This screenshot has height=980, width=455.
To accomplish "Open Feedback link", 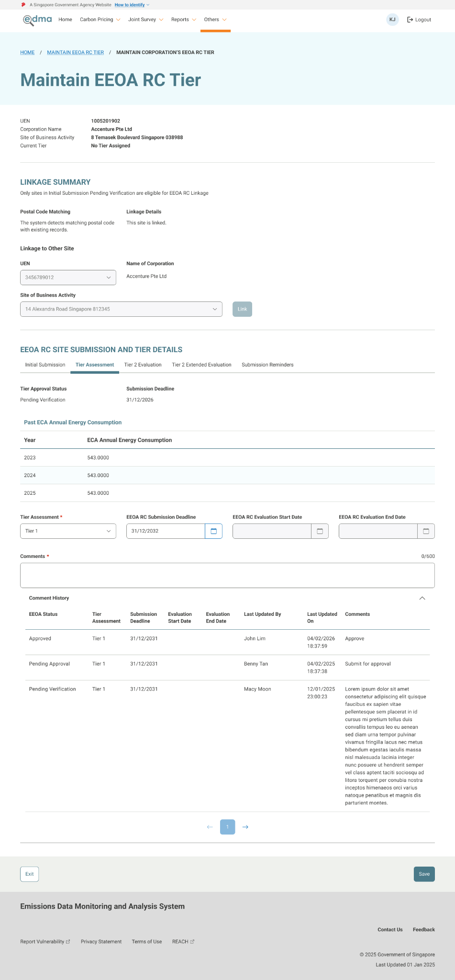I will point(424,930).
